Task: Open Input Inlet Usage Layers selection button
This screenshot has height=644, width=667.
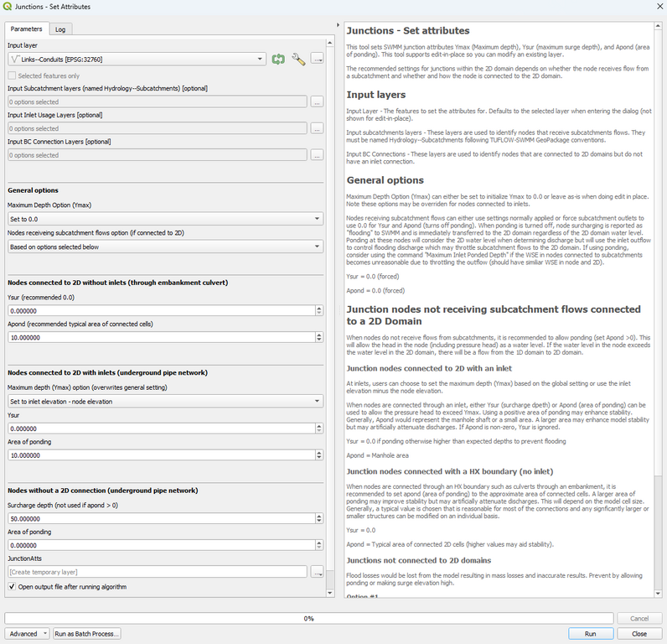Action: click(317, 128)
